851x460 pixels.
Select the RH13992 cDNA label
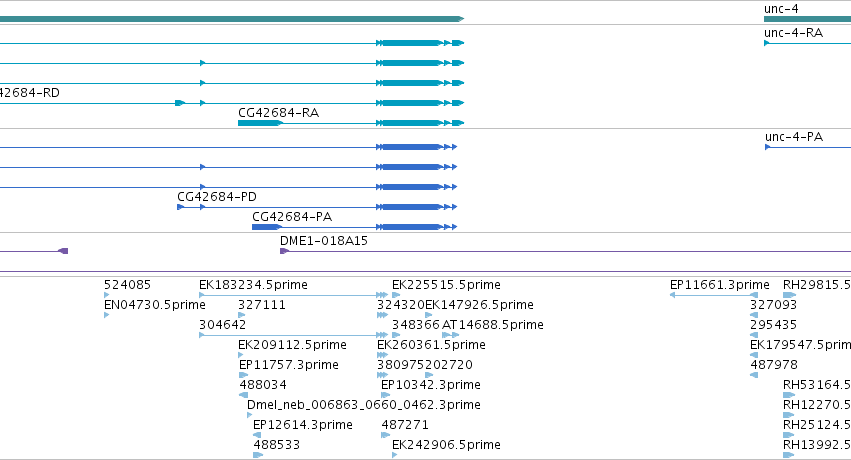pos(817,445)
